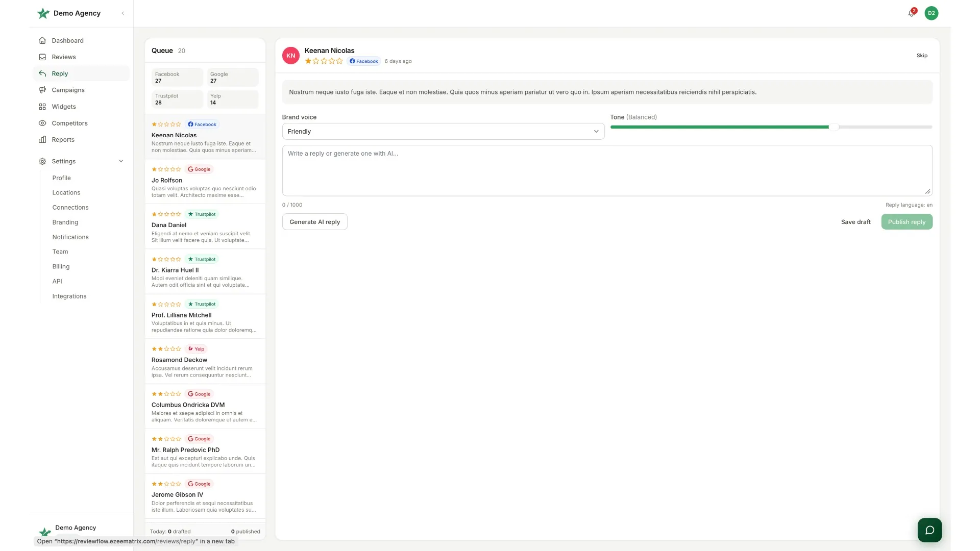
Task: Click Facebook badge in review header
Action: (x=364, y=61)
